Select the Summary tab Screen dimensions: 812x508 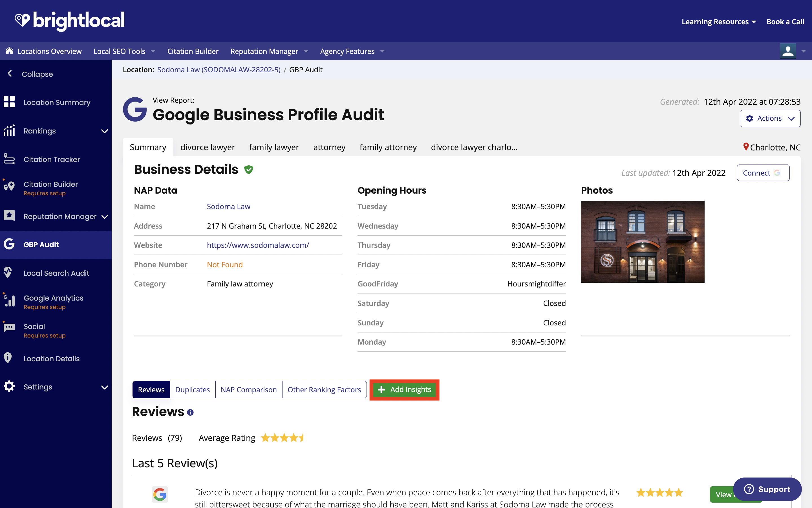[x=148, y=147]
